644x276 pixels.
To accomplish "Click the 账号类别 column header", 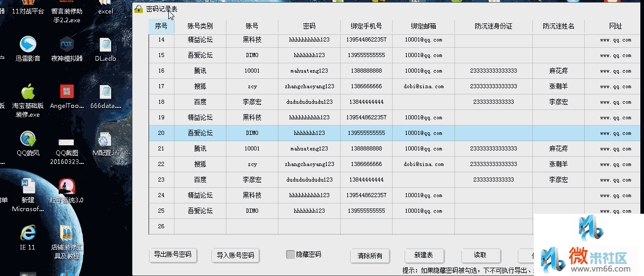I will pyautogui.click(x=200, y=26).
